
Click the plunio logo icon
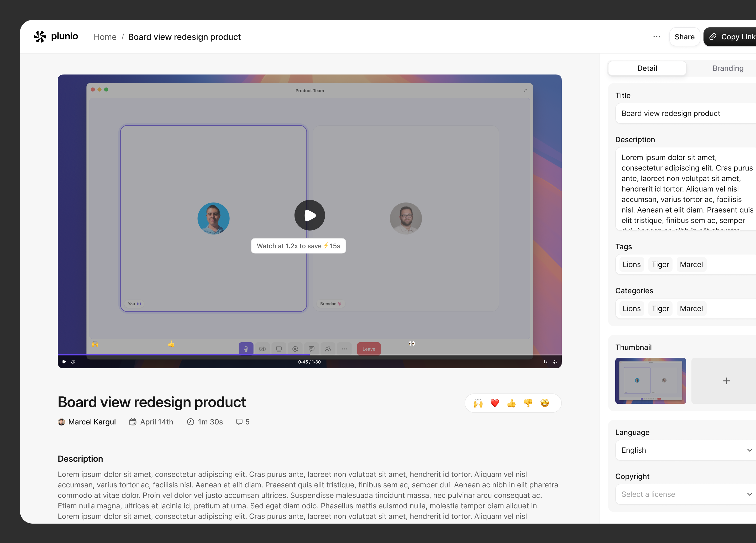click(40, 37)
